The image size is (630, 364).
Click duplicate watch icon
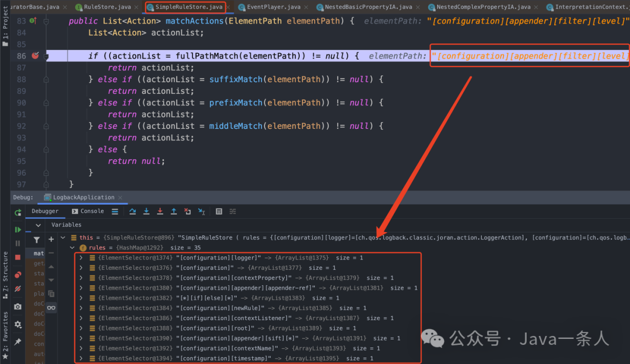pyautogui.click(x=51, y=293)
